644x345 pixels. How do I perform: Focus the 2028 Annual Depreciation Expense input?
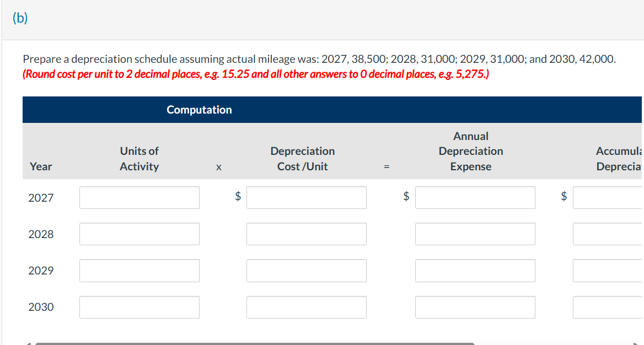475,234
